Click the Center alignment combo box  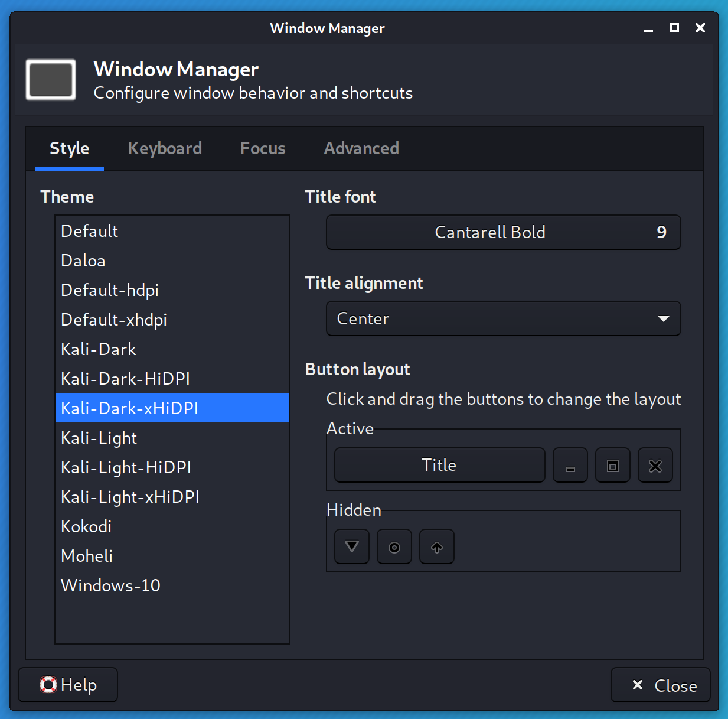(503, 318)
